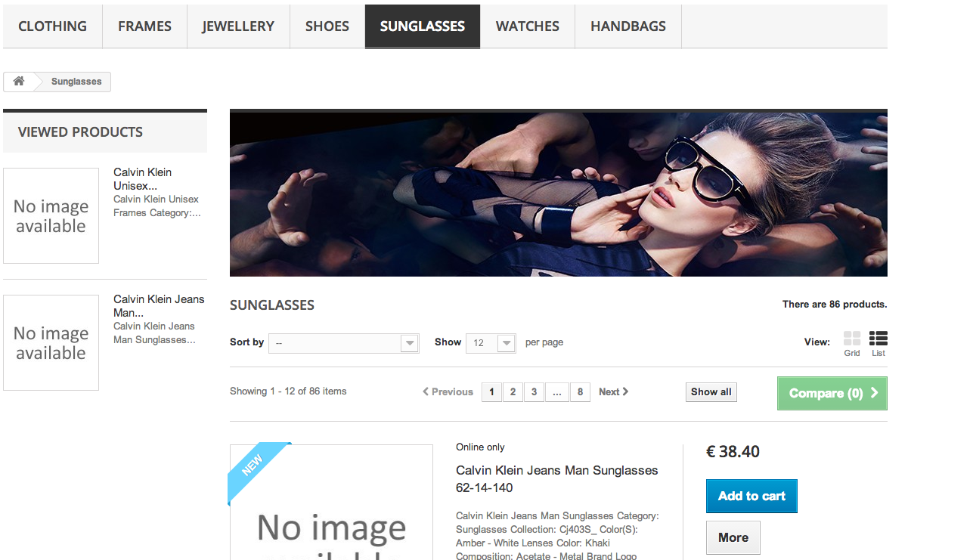Go to pagination page 3
973x560 pixels.
(x=534, y=392)
